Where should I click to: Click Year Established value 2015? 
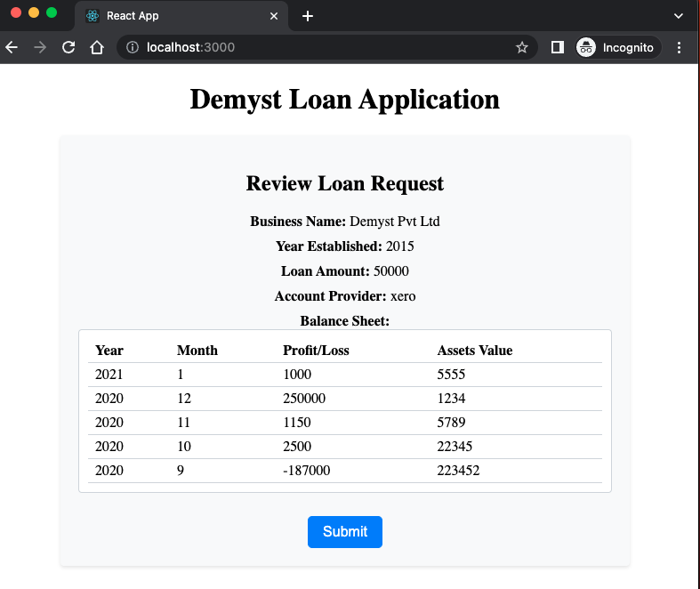(x=399, y=246)
